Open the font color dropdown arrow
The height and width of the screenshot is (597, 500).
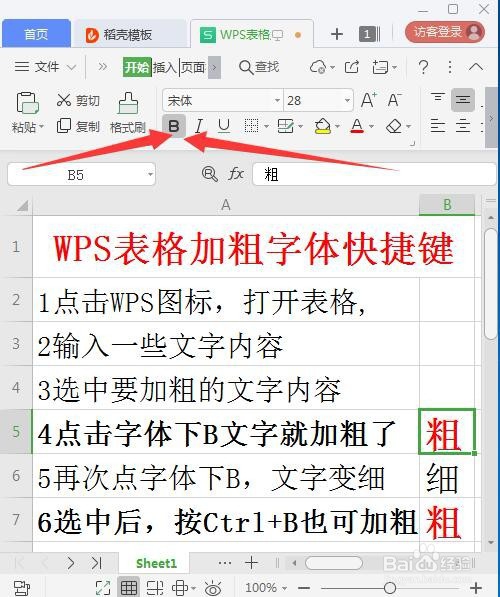pos(371,126)
